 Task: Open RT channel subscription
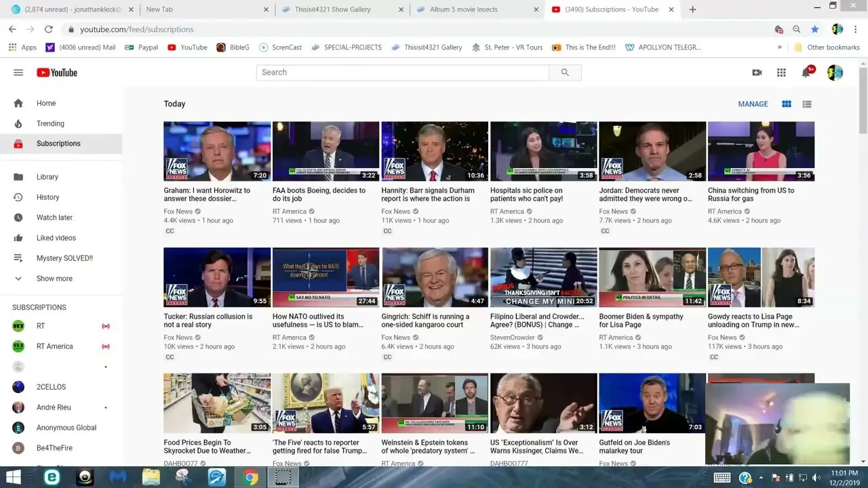(61, 326)
